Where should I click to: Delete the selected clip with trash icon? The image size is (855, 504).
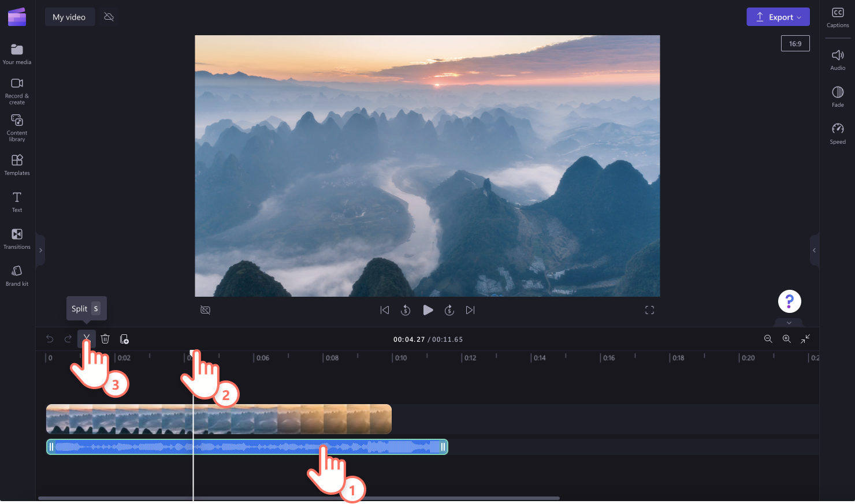(x=105, y=339)
